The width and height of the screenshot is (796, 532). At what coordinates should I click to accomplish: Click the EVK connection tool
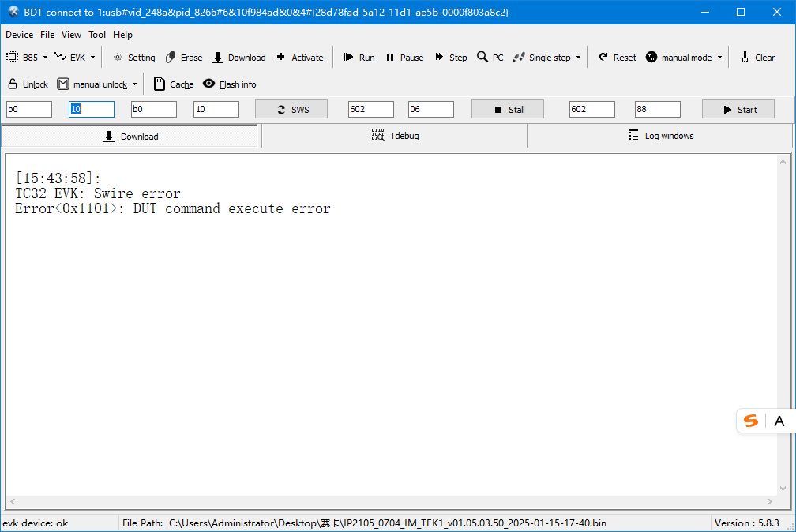point(70,58)
